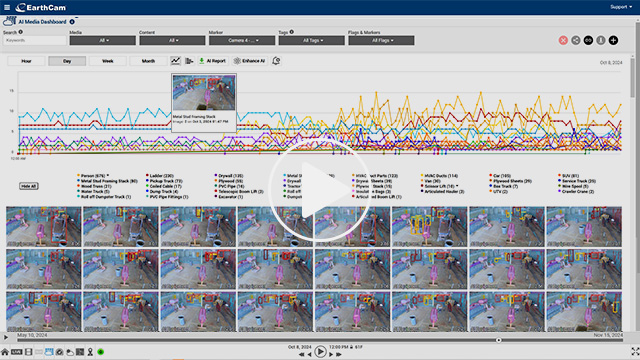This screenshot has height=360, width=640.
Task: Click the small play arrow left of timeline
Action: point(6,337)
